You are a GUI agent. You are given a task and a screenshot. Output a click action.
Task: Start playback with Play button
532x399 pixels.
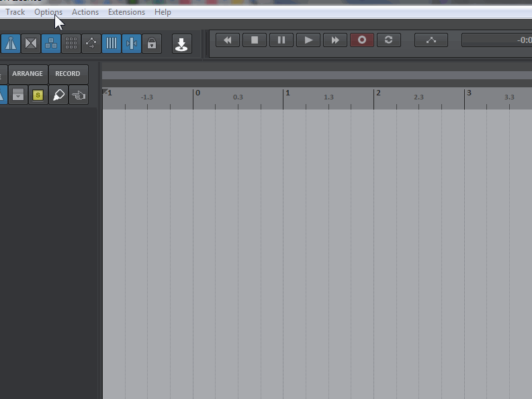click(x=308, y=40)
